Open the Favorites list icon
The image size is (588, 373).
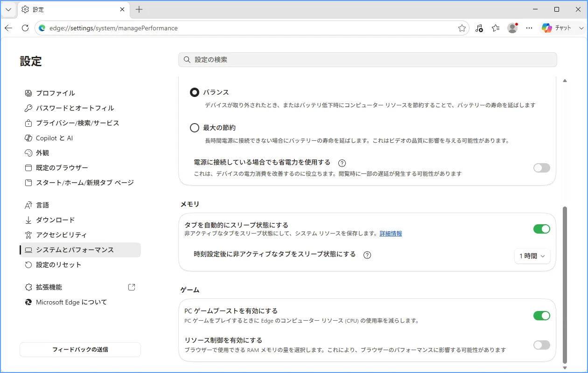[x=496, y=28]
